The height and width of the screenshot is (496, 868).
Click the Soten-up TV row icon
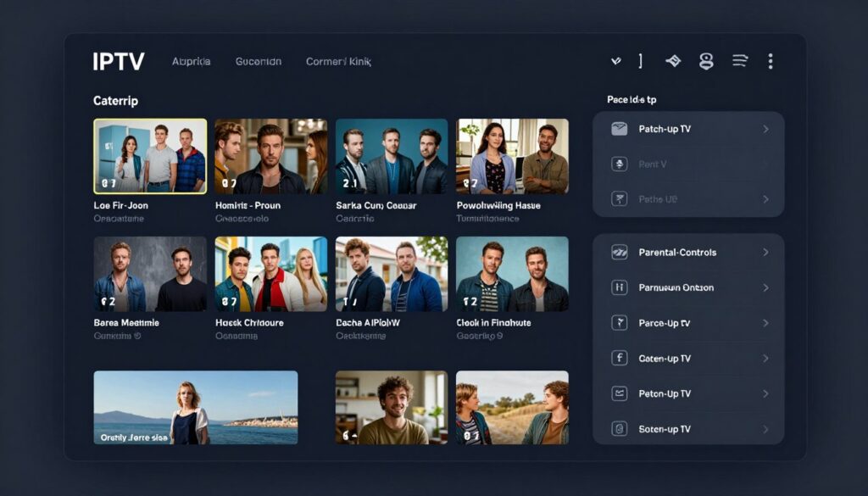click(x=619, y=428)
